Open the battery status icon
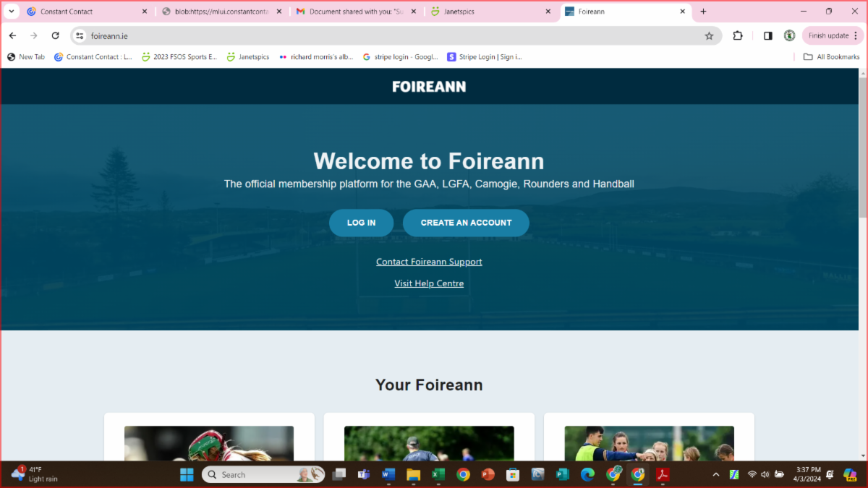Viewport: 868px width, 488px height. (780, 474)
